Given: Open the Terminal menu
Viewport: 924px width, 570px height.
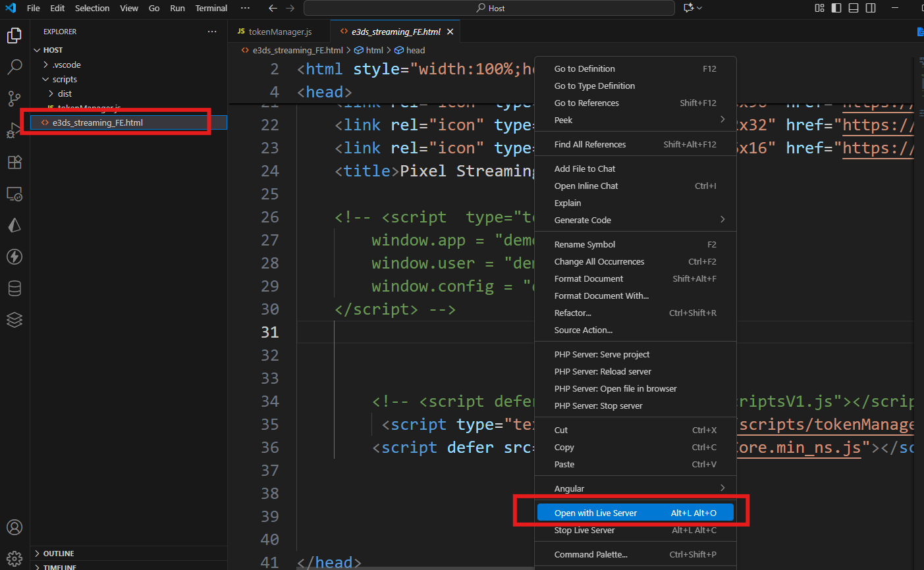Looking at the screenshot, I should click(x=211, y=8).
